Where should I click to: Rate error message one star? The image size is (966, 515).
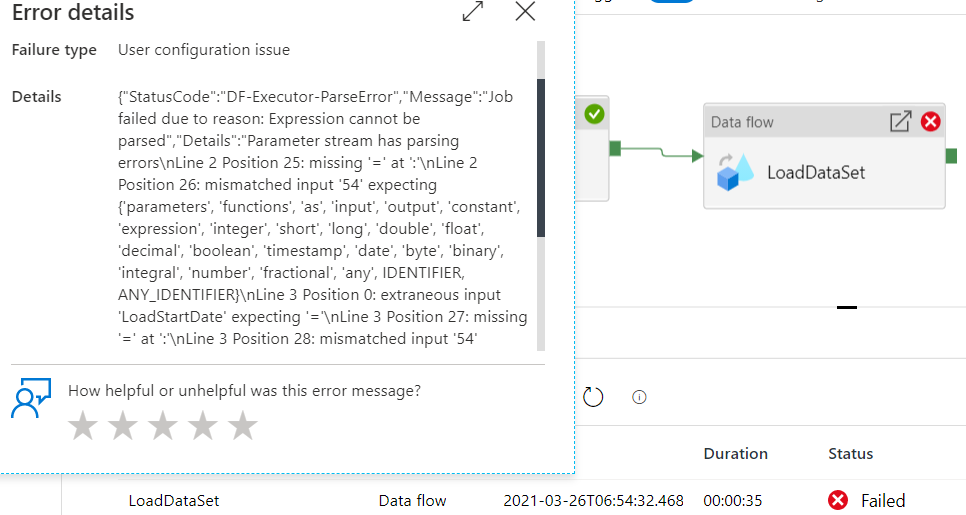point(83,426)
